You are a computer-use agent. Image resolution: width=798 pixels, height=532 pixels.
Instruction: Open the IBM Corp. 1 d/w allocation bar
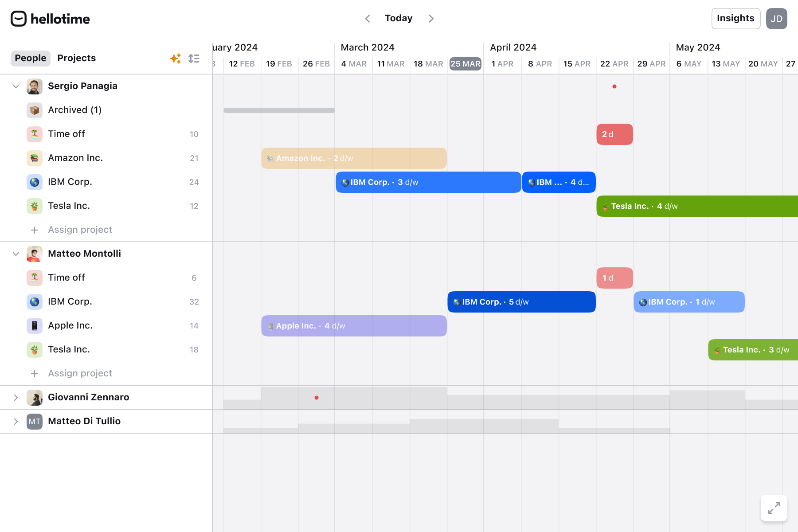coord(689,302)
